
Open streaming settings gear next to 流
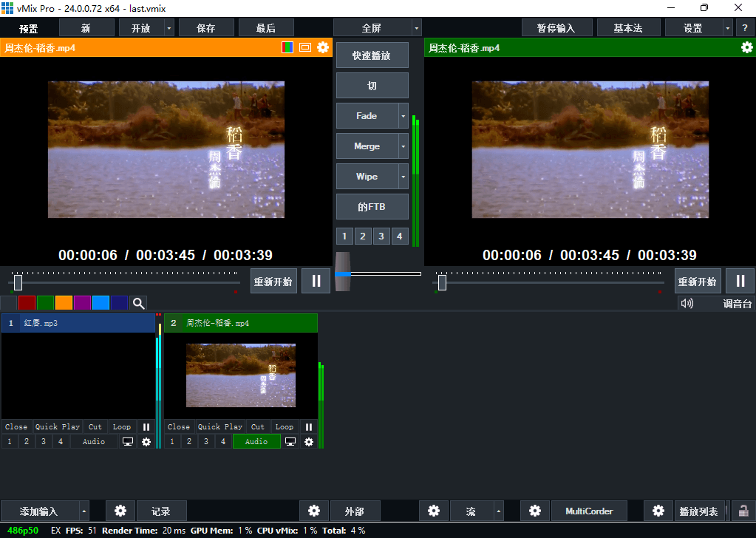point(434,511)
